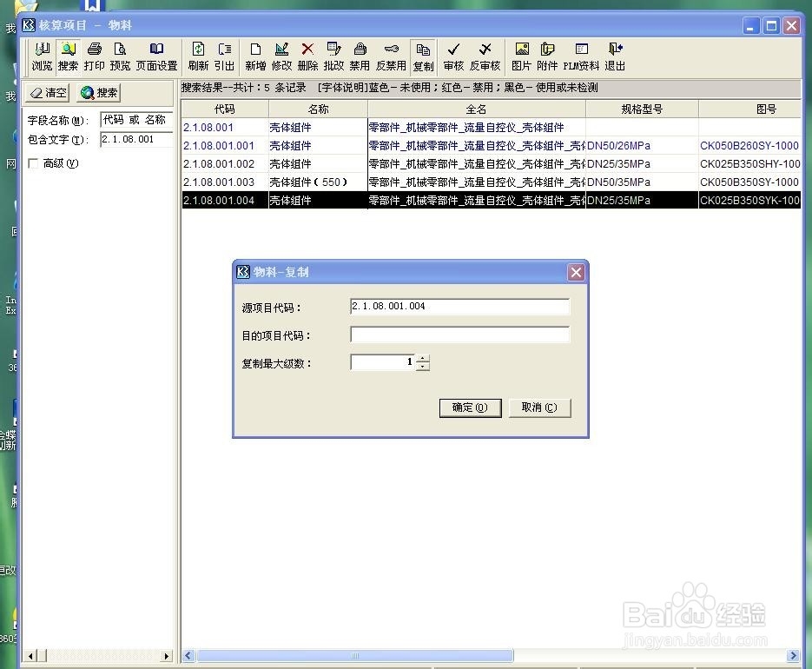Image resolution: width=812 pixels, height=669 pixels.
Task: Cancel the copy dialog with 取消
Action: (x=539, y=407)
